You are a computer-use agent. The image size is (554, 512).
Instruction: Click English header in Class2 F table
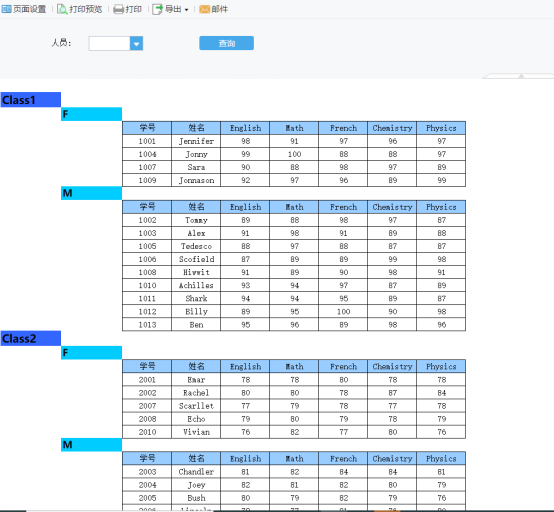pos(245,366)
